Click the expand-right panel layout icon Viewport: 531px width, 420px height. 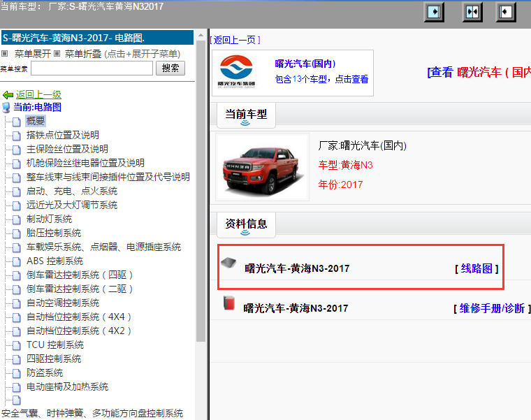434,12
